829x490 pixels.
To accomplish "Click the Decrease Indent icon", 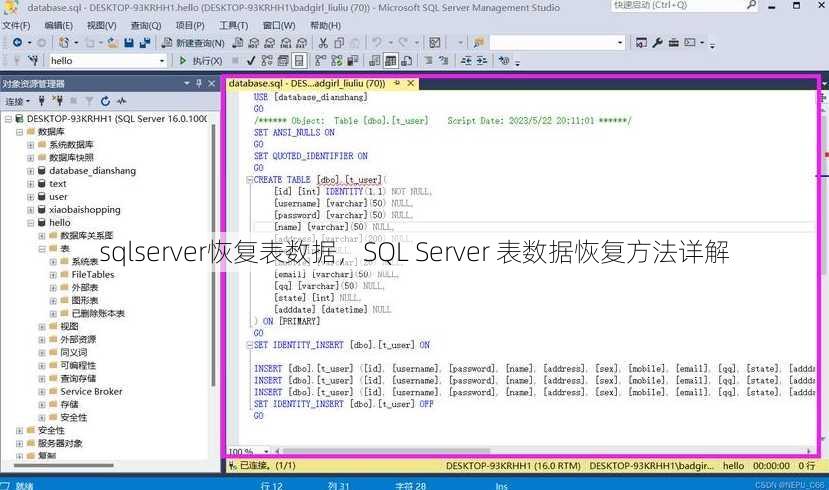I will point(466,61).
